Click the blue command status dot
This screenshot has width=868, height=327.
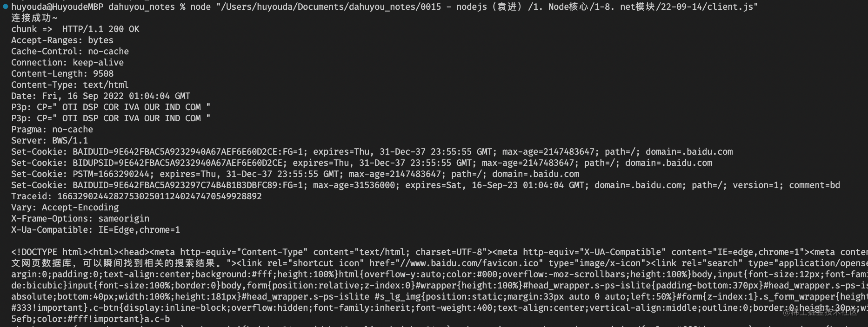pyautogui.click(x=6, y=7)
